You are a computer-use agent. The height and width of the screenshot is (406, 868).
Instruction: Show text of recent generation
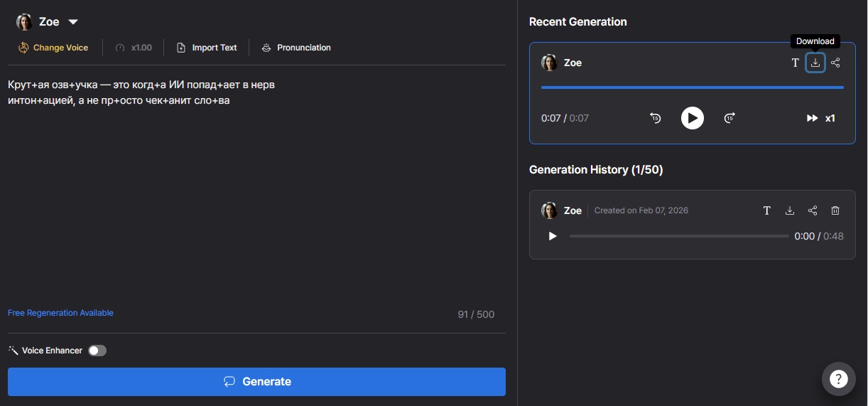(796, 63)
